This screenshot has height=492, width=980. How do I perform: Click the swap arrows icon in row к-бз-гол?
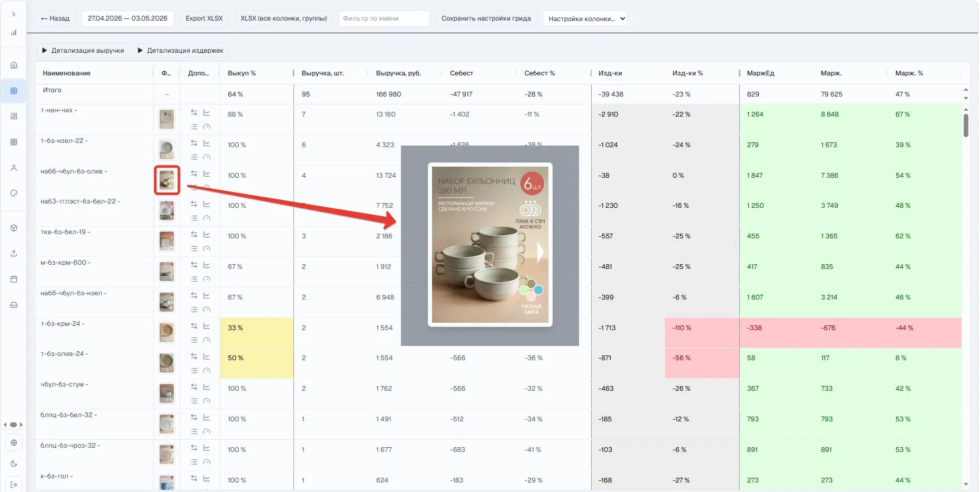[x=194, y=478]
